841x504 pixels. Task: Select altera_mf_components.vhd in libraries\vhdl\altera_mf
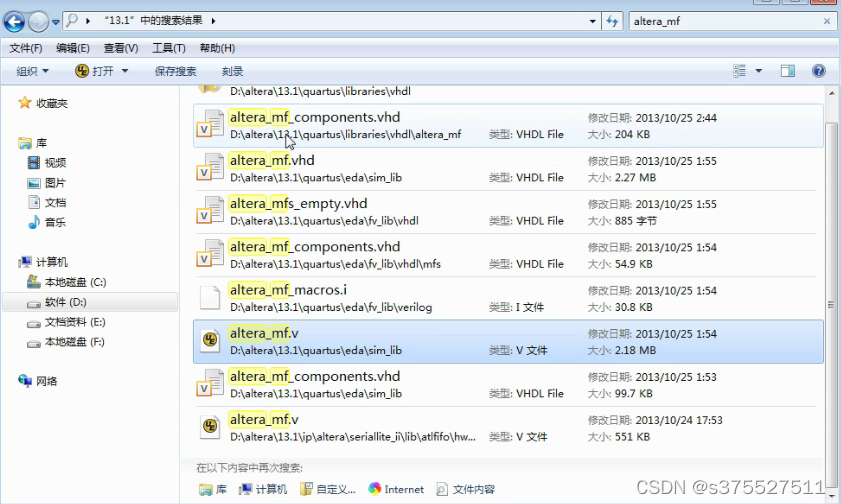[508, 126]
